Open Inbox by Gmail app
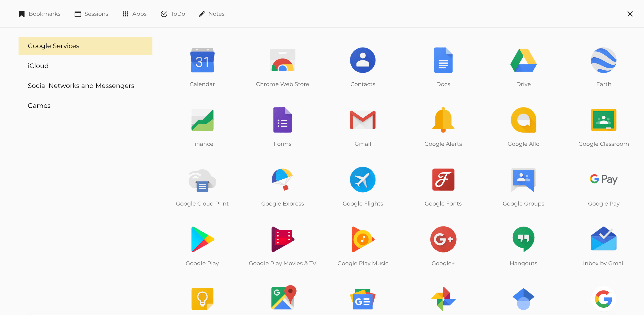Screen dimensions: 644x315 point(603,239)
